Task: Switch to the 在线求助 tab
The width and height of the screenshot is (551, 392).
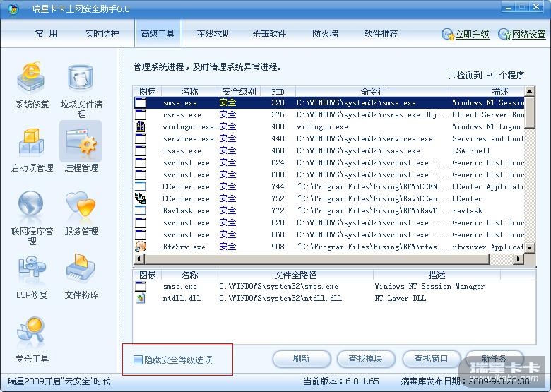Action: tap(213, 34)
